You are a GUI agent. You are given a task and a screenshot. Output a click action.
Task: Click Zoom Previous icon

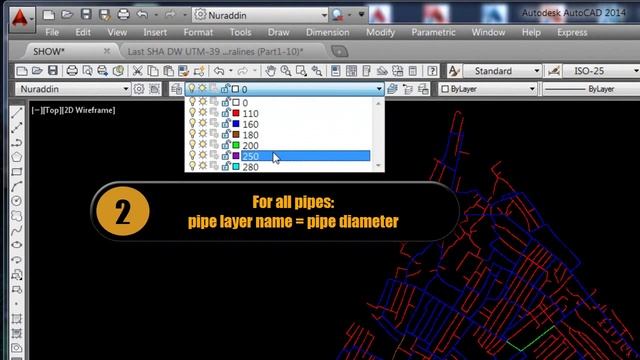coord(317,71)
